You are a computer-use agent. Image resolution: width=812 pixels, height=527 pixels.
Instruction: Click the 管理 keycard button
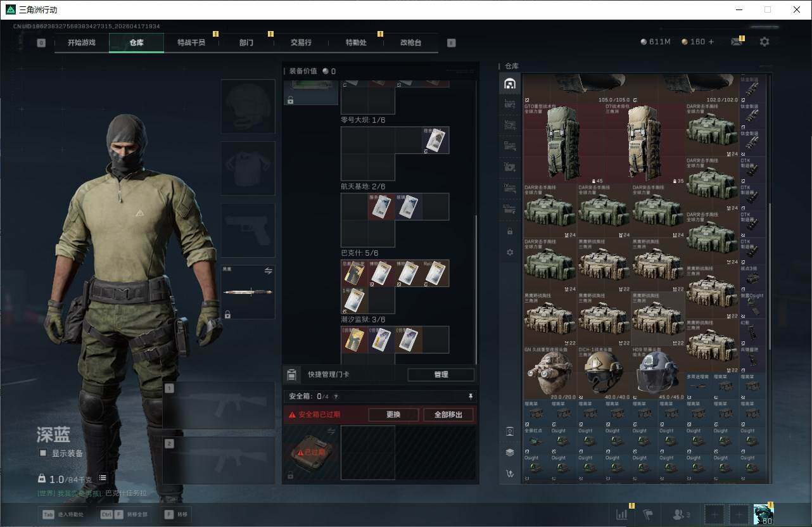441,374
